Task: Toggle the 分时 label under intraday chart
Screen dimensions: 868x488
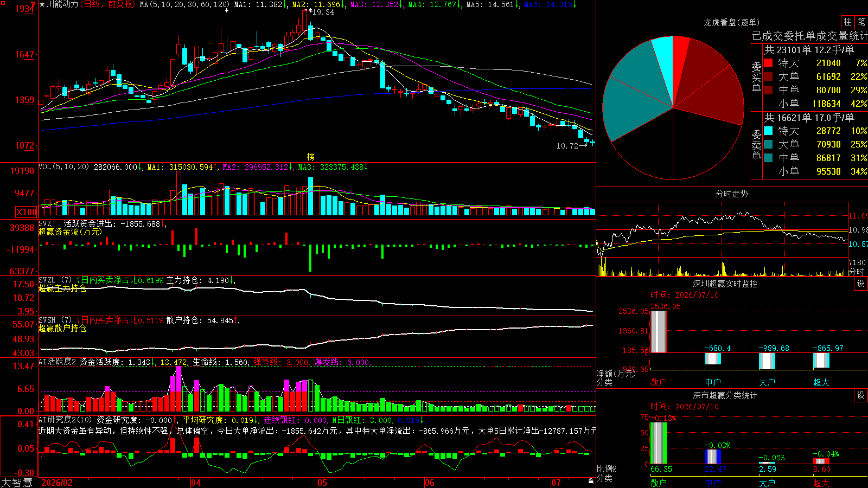Action: 857,272
